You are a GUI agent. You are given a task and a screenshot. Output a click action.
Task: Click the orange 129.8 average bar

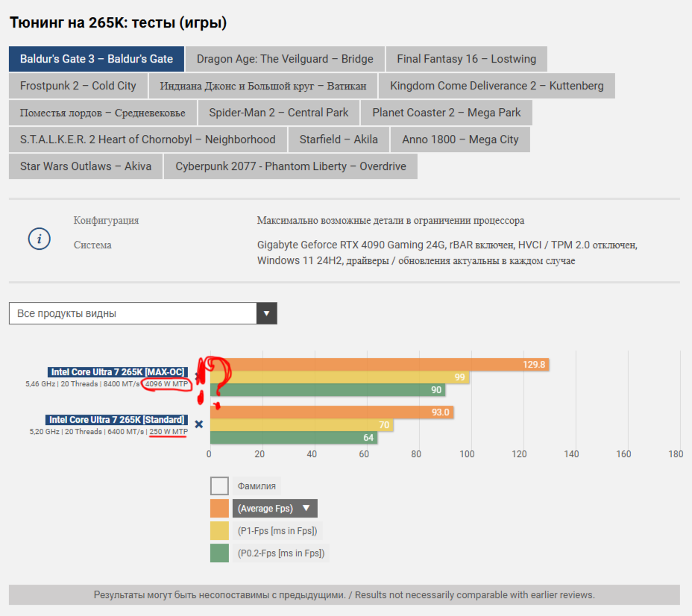(380, 365)
